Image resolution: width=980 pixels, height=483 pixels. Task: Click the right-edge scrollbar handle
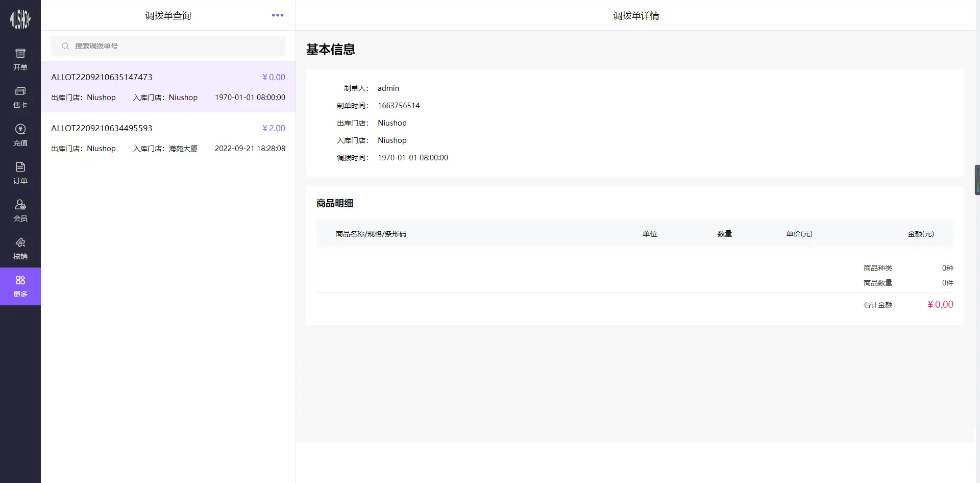pyautogui.click(x=977, y=180)
